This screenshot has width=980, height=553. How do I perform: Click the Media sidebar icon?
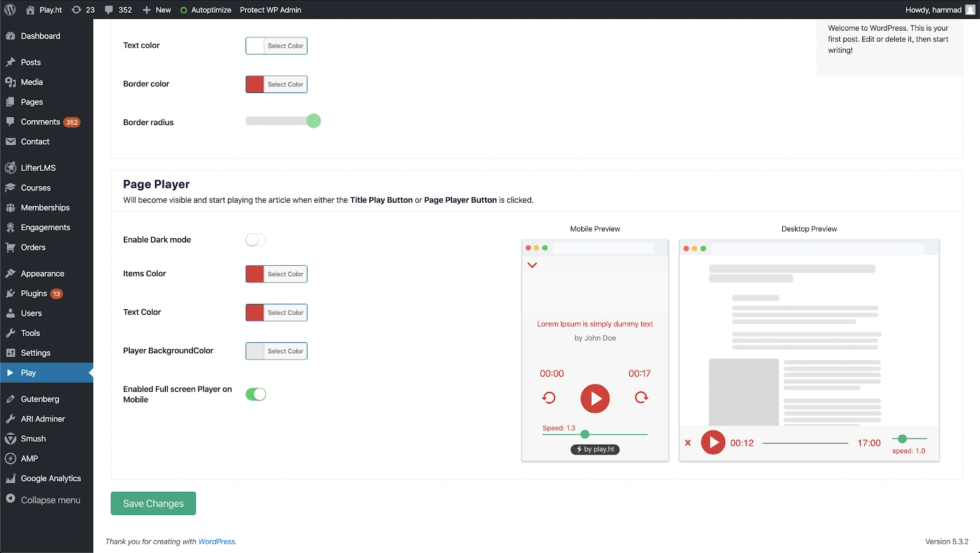click(x=10, y=82)
